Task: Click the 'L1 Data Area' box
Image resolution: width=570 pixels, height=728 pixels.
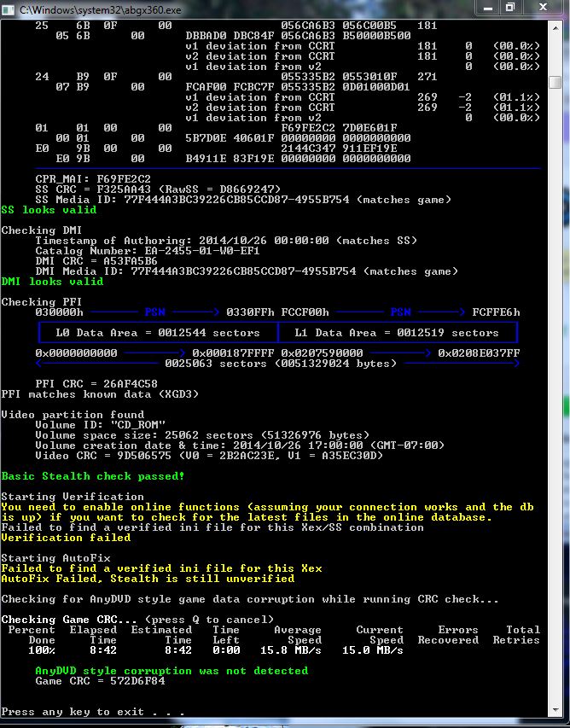Action: coord(397,333)
